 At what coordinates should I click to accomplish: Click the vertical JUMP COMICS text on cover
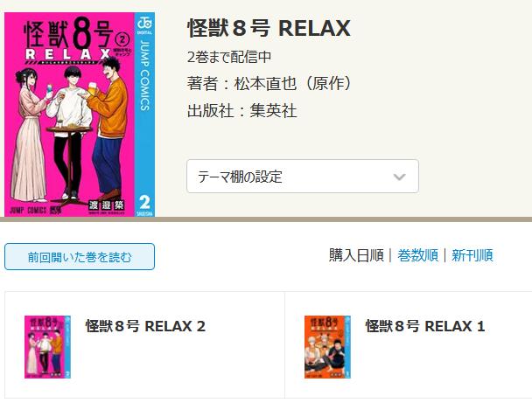tap(145, 75)
